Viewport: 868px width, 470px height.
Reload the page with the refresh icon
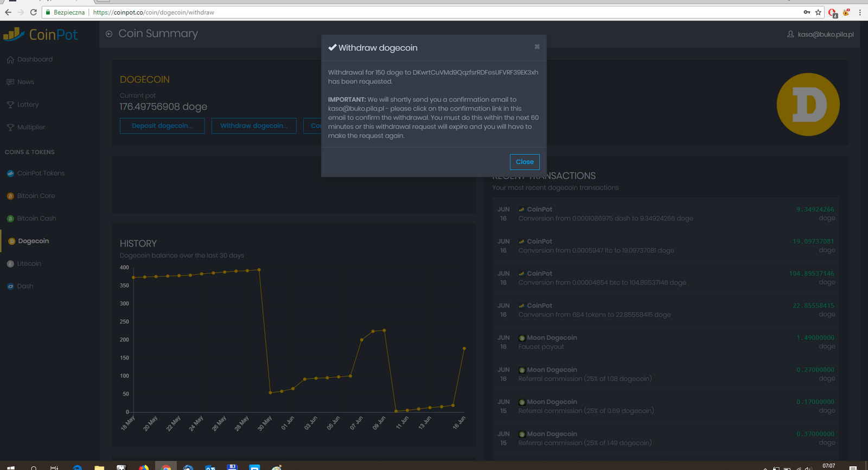[34, 12]
